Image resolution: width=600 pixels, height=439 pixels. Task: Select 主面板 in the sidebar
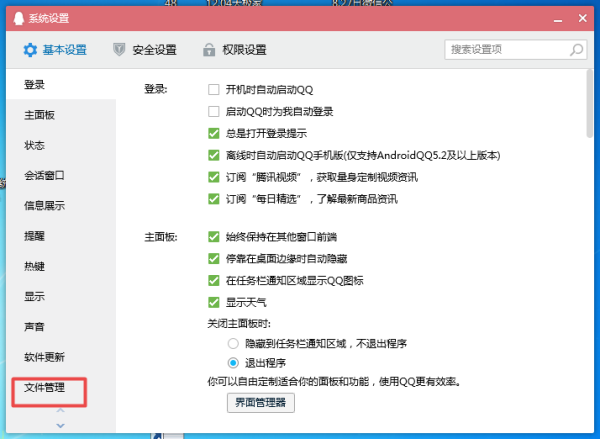tap(61, 115)
